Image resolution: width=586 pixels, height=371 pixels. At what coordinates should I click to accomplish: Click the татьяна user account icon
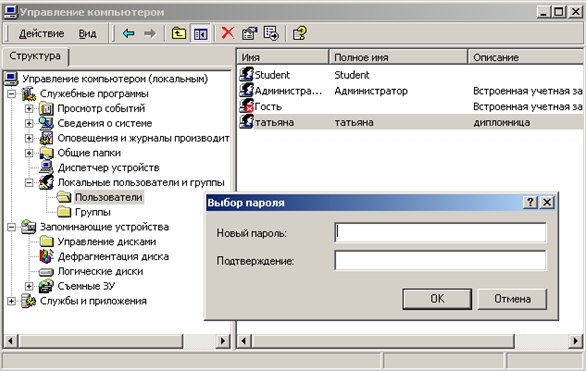246,121
